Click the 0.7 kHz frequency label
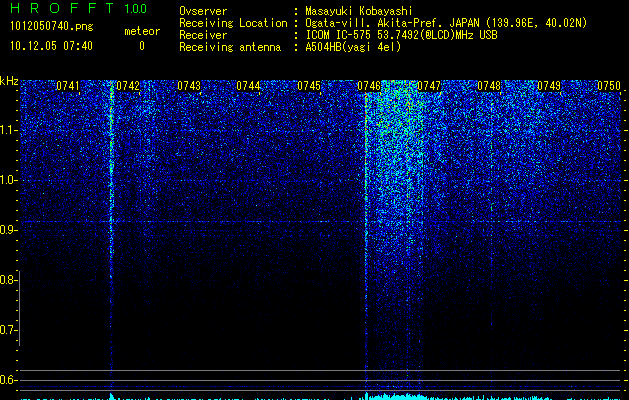 [x=7, y=330]
